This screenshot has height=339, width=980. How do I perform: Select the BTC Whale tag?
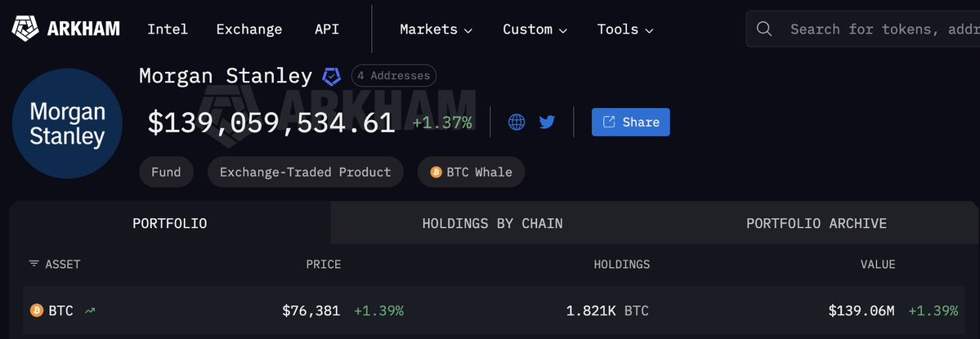point(472,172)
